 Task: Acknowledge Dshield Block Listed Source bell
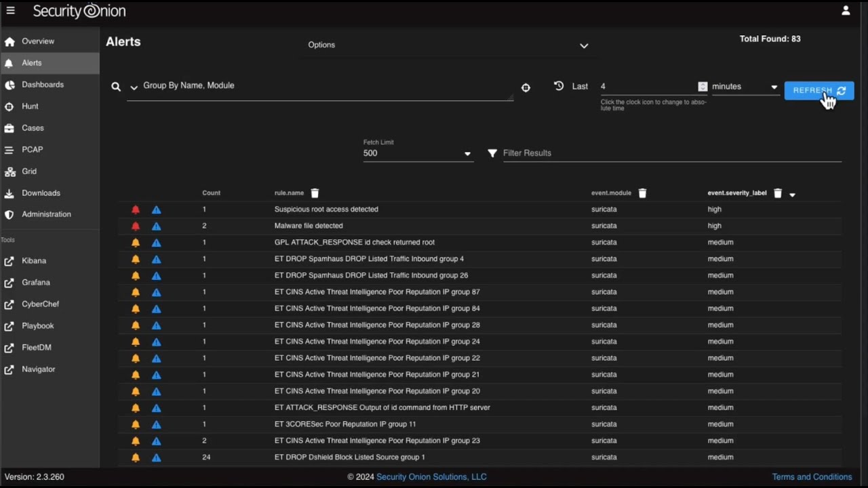[136, 457]
